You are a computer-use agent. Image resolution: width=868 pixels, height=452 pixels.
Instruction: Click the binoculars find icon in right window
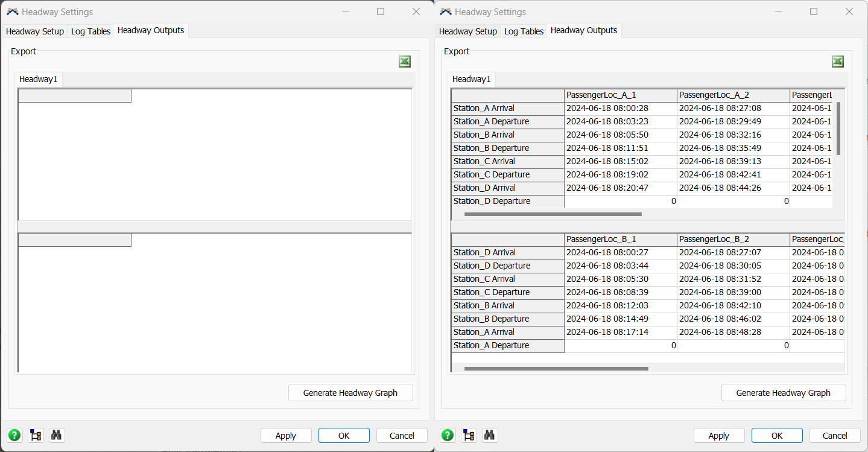(489, 435)
